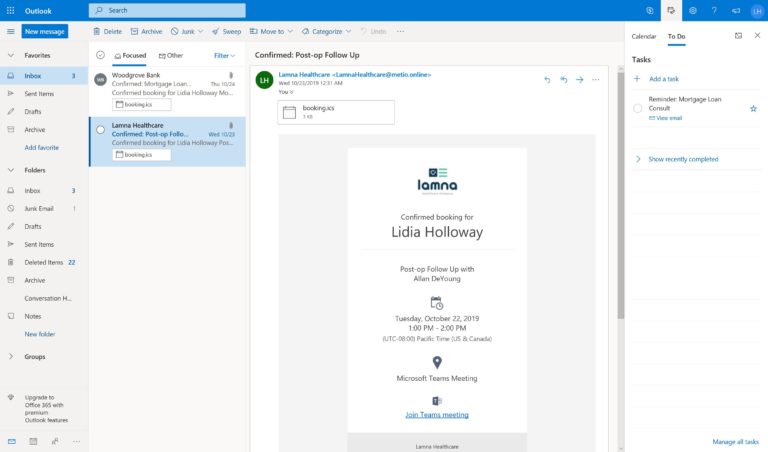Switch to the Focused tab

click(130, 55)
